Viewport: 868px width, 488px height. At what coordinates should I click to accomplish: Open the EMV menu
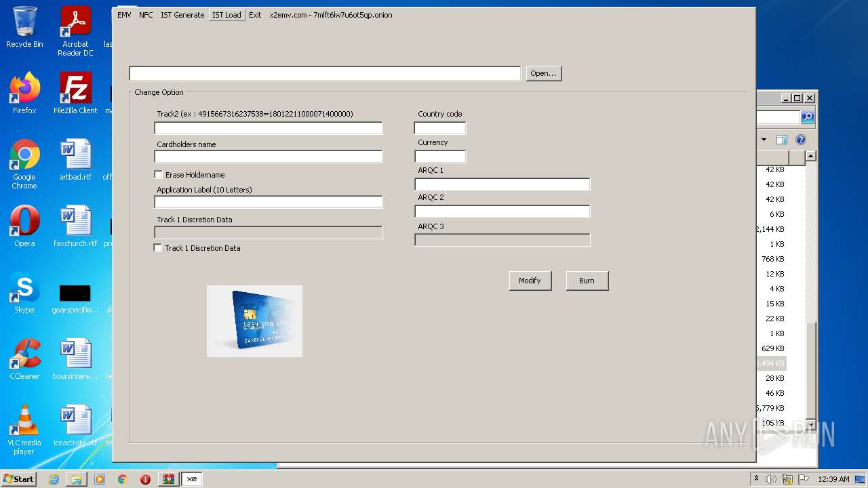[124, 15]
